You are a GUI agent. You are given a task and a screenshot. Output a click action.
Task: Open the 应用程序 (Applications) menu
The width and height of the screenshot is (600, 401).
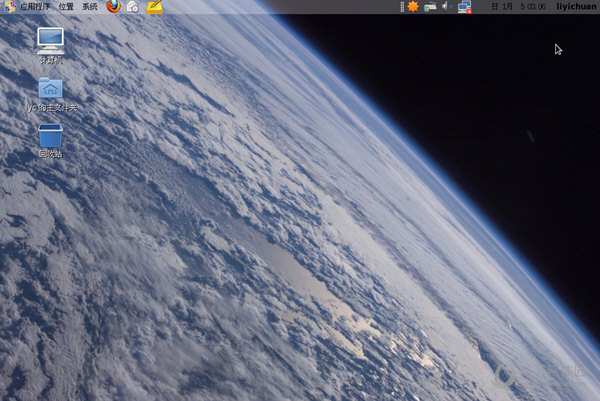[34, 7]
